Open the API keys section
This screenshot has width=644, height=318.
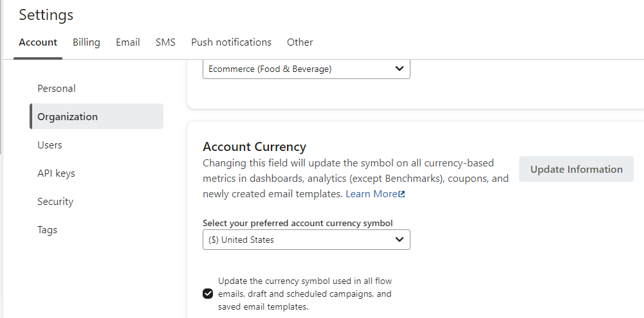click(56, 173)
